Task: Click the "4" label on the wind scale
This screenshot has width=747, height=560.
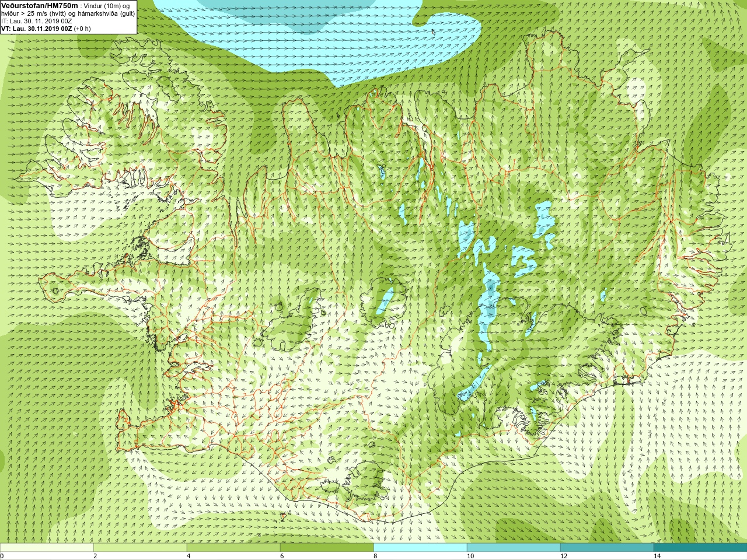Action: point(189,556)
